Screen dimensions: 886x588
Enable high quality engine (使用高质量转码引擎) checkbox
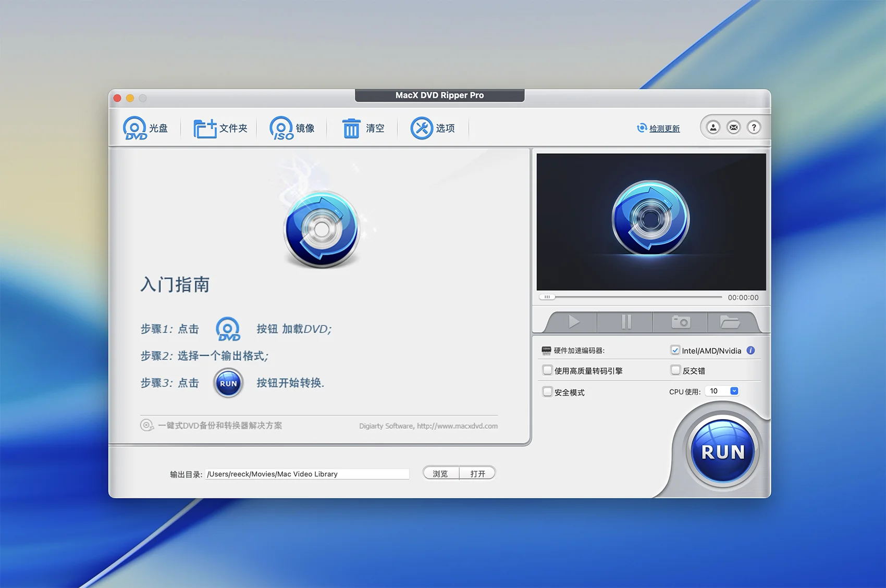click(547, 370)
